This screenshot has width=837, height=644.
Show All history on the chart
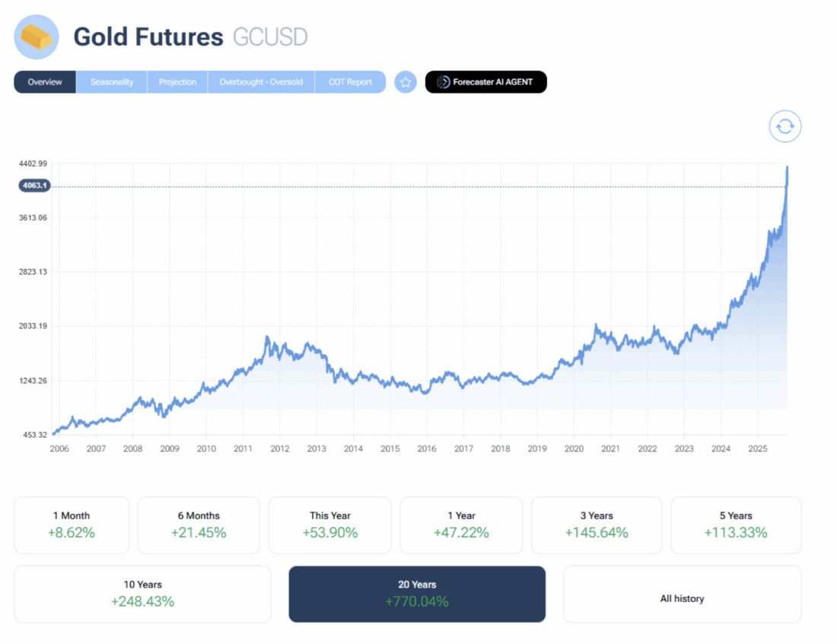[682, 598]
